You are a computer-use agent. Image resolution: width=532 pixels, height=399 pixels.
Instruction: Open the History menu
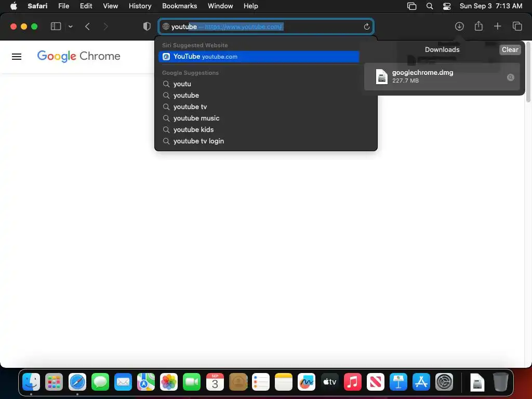coord(140,6)
